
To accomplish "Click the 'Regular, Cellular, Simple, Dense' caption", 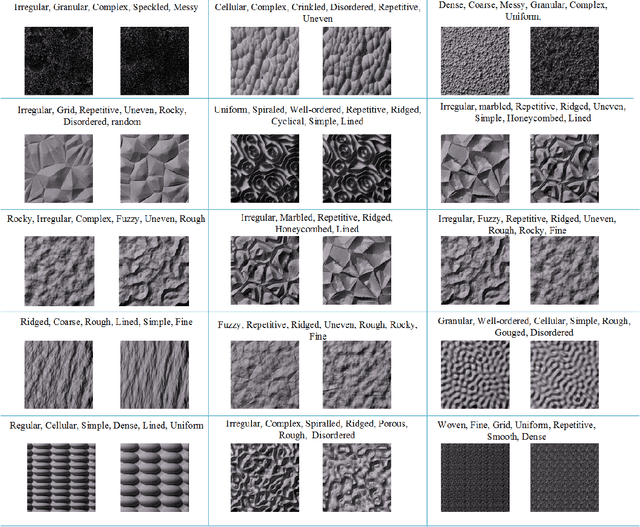I will 106,426.
